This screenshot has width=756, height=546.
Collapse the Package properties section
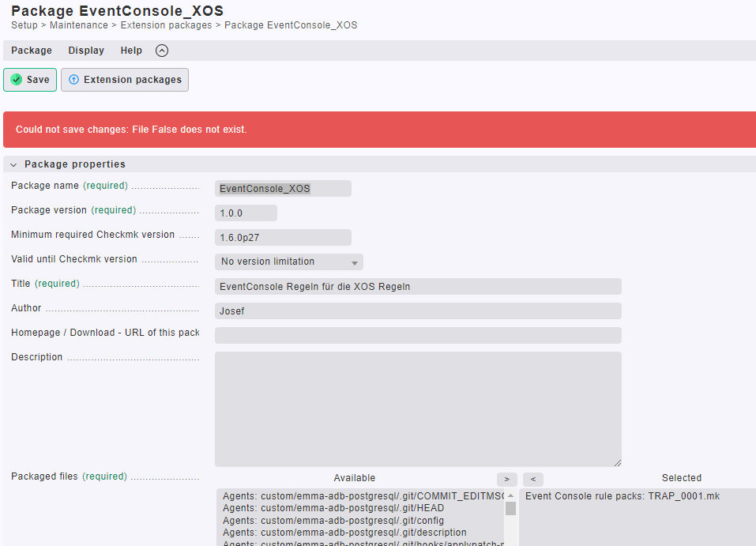pos(13,164)
